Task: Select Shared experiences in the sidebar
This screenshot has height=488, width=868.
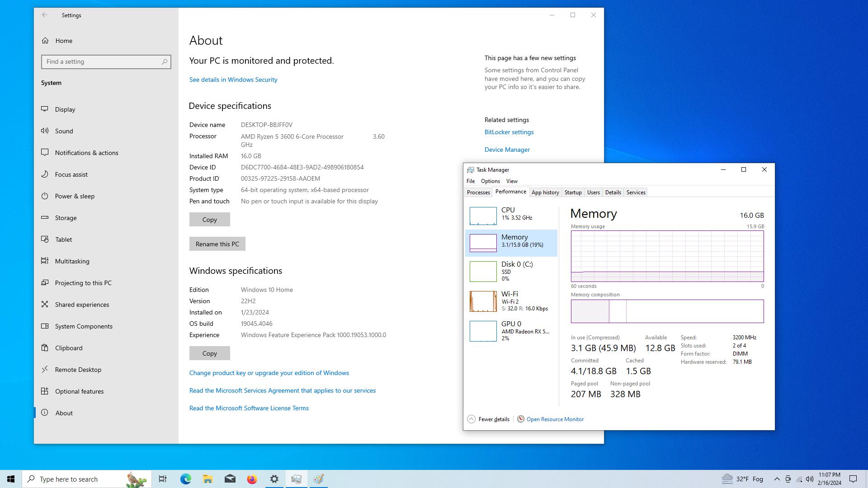Action: click(106, 305)
